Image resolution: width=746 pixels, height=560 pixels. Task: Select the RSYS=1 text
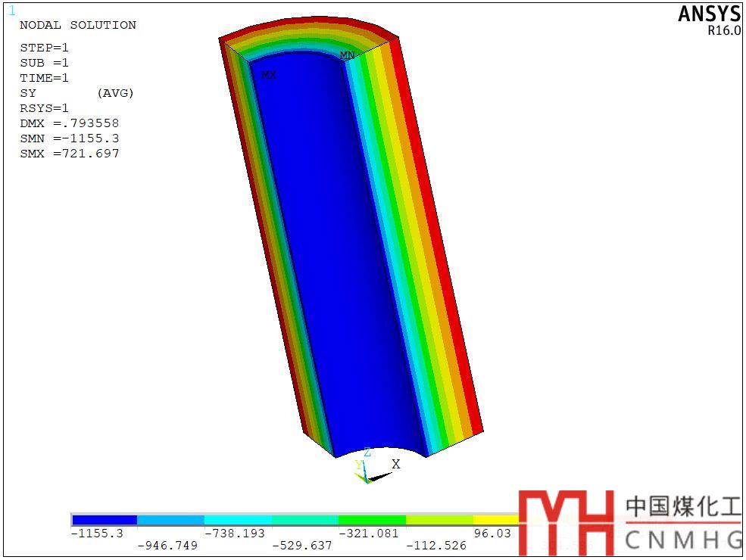(x=44, y=108)
